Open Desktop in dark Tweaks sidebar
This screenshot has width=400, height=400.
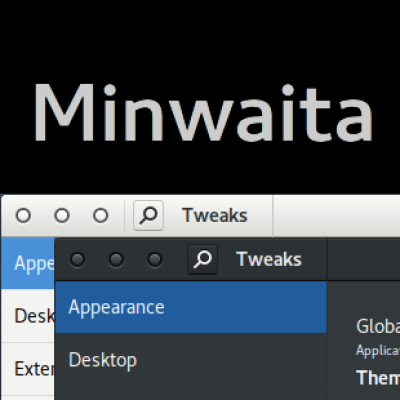click(191, 360)
